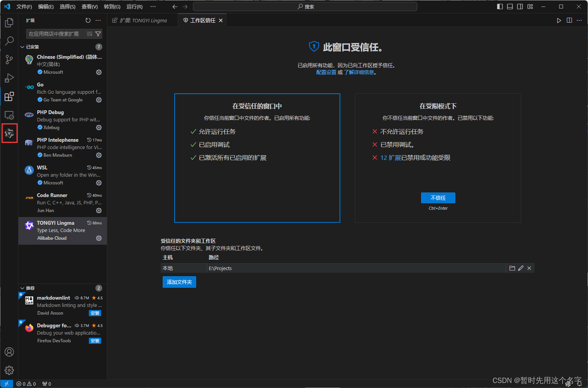This screenshot has height=388, width=588.
Task: Open the Accounts menu icon
Action: (x=9, y=352)
